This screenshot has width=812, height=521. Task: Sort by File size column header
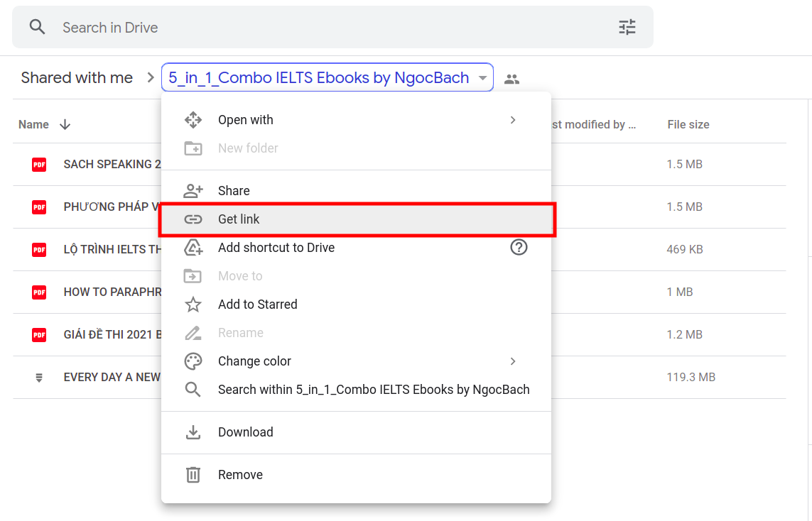[688, 125]
